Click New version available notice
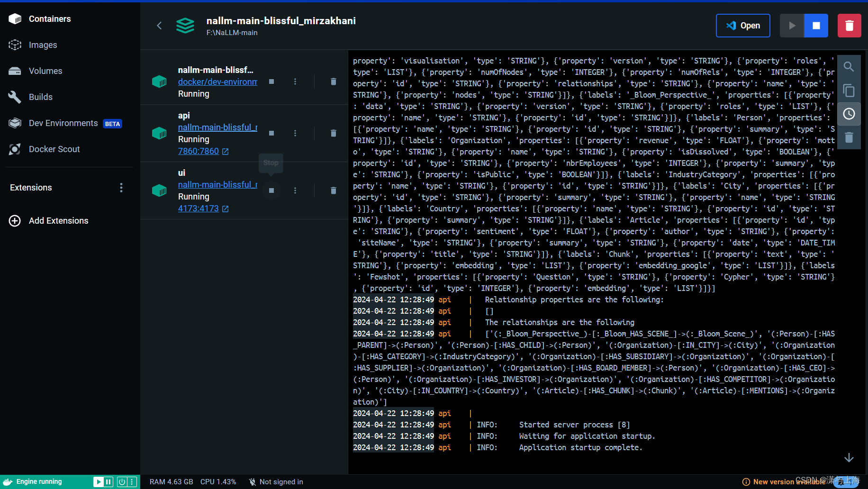Viewport: 868px width, 489px height. (784, 482)
